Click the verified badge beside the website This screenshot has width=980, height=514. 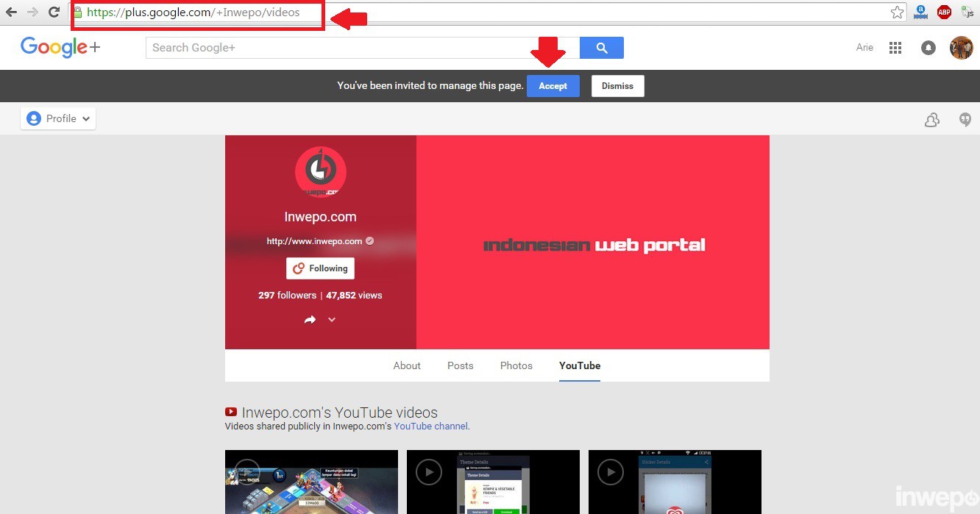[x=370, y=240]
